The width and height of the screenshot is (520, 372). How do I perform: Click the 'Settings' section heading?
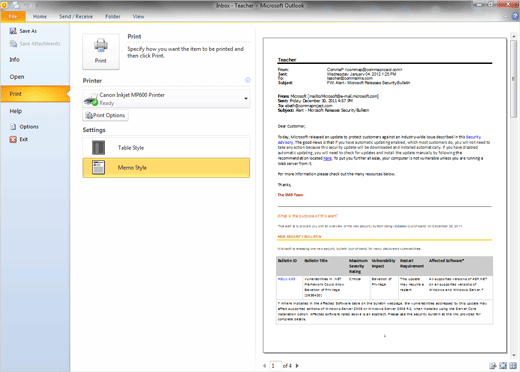pyautogui.click(x=94, y=130)
